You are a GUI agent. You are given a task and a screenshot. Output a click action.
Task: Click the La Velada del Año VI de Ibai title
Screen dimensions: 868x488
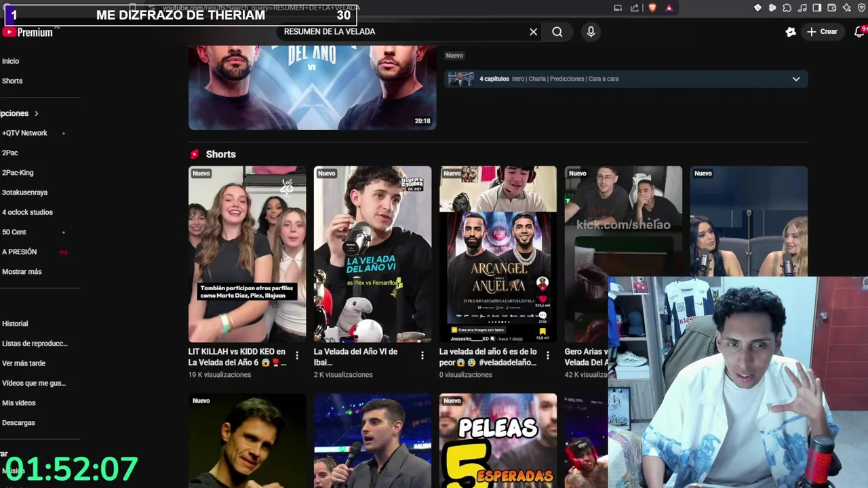pyautogui.click(x=355, y=357)
